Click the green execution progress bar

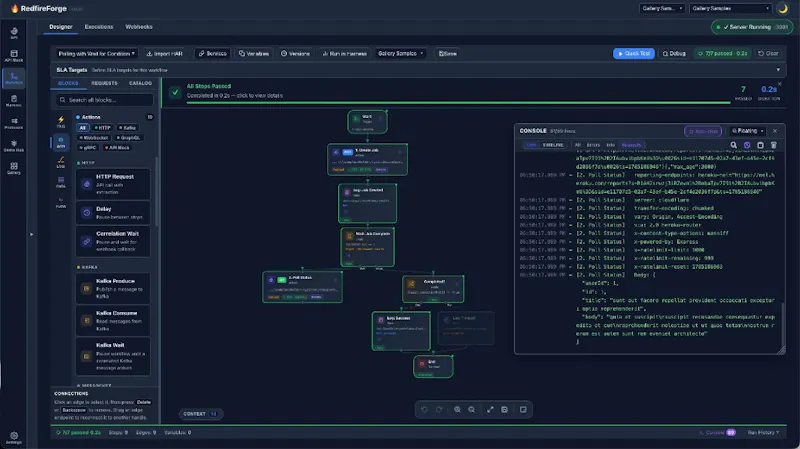click(458, 103)
